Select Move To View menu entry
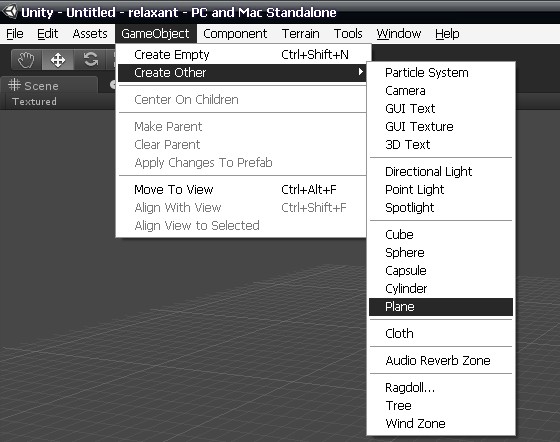The width and height of the screenshot is (560, 442). coord(242,190)
